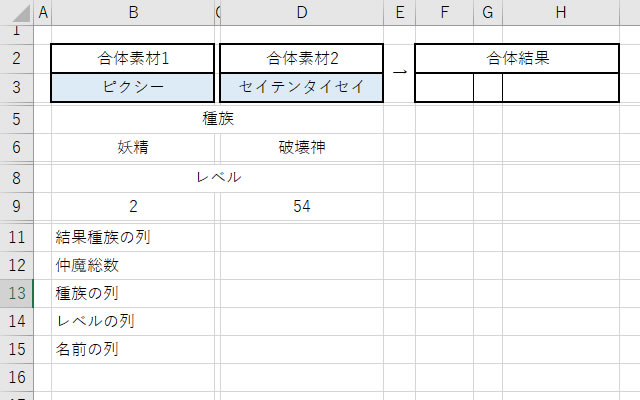Select the 妖精 race cell
Screen dimensions: 640x400
[133, 147]
